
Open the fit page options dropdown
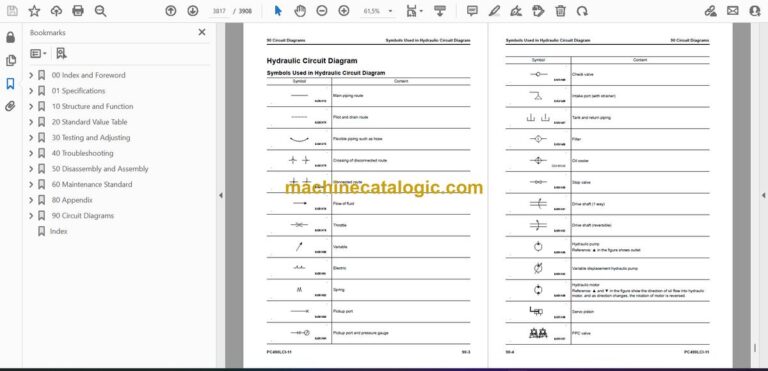(x=414, y=11)
